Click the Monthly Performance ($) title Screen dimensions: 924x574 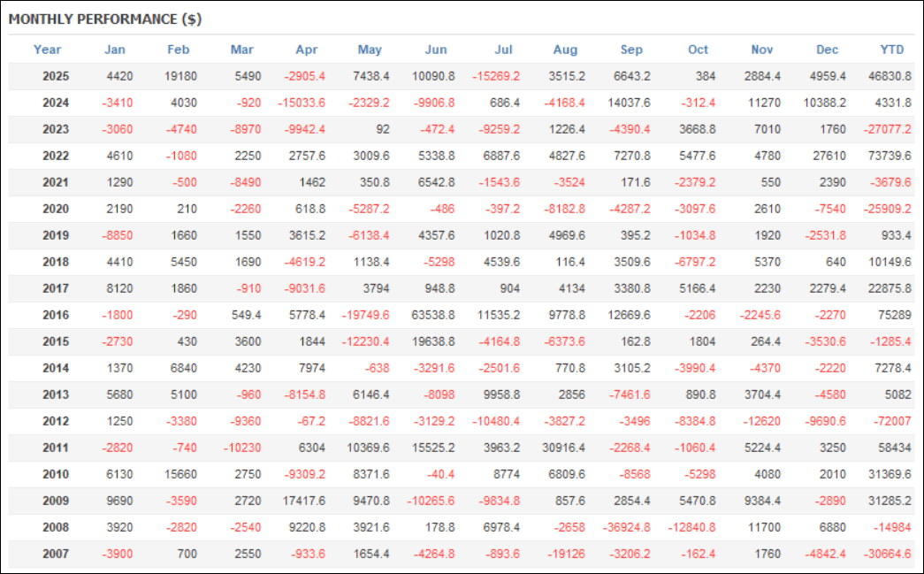pos(105,19)
